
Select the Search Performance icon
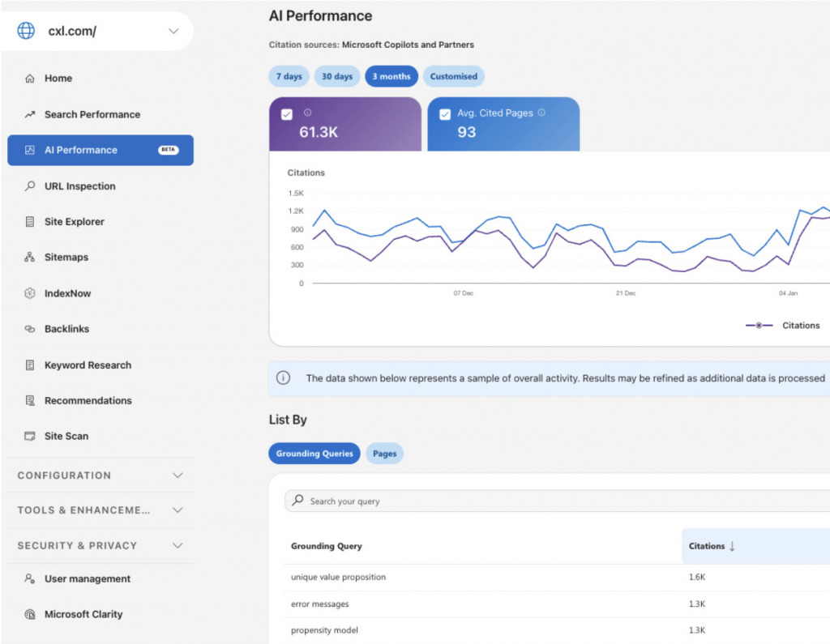(x=30, y=114)
